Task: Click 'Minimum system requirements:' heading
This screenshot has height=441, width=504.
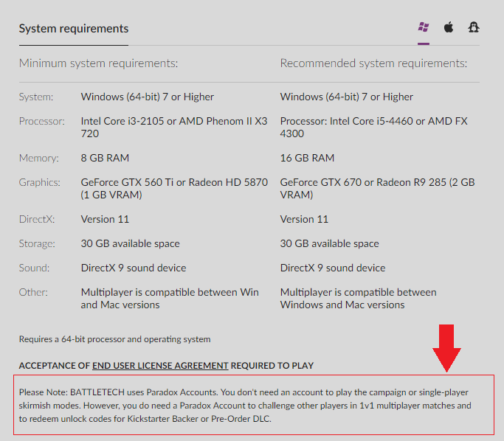Action: point(98,63)
